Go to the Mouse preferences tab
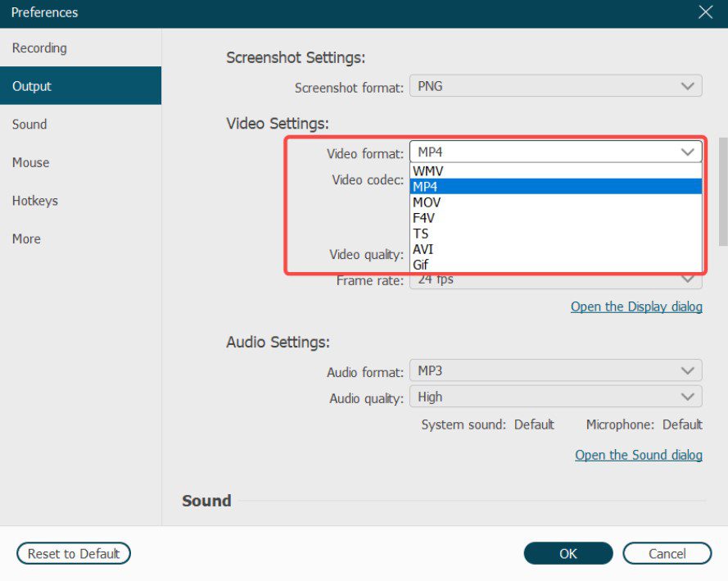The image size is (728, 581). click(x=31, y=162)
